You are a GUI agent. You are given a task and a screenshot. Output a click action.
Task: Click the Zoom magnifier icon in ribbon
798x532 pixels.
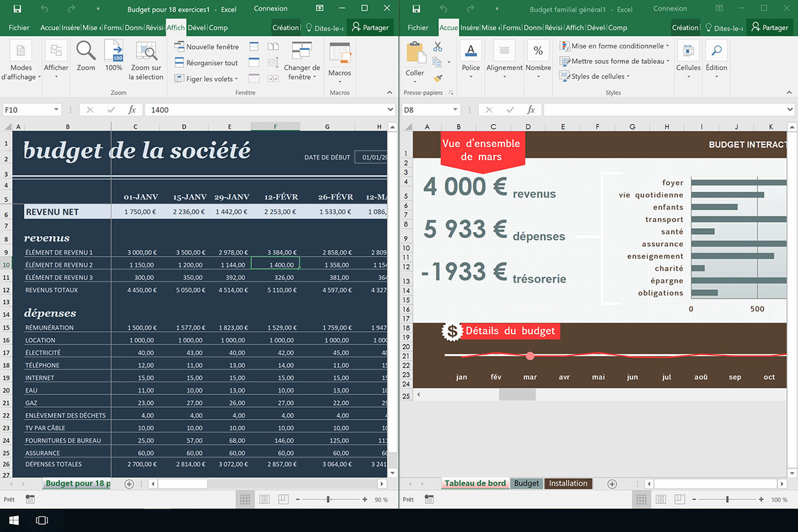coord(86,51)
